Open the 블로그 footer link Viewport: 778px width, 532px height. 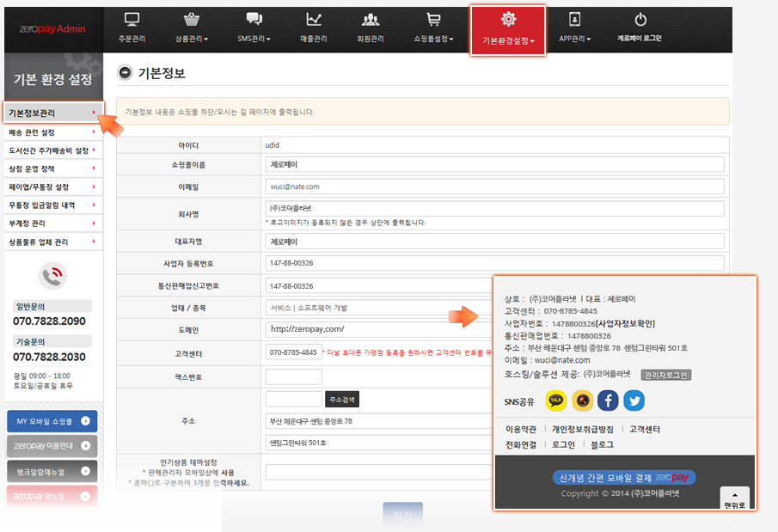[602, 444]
